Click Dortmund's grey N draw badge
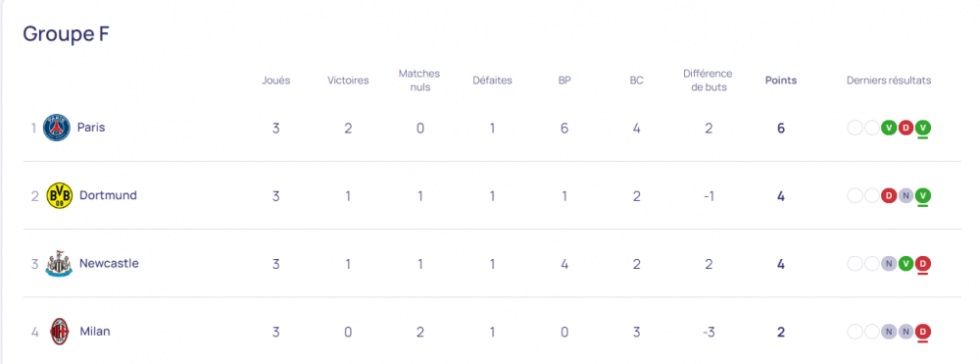Viewport: 980px width, 364px height. tap(906, 196)
